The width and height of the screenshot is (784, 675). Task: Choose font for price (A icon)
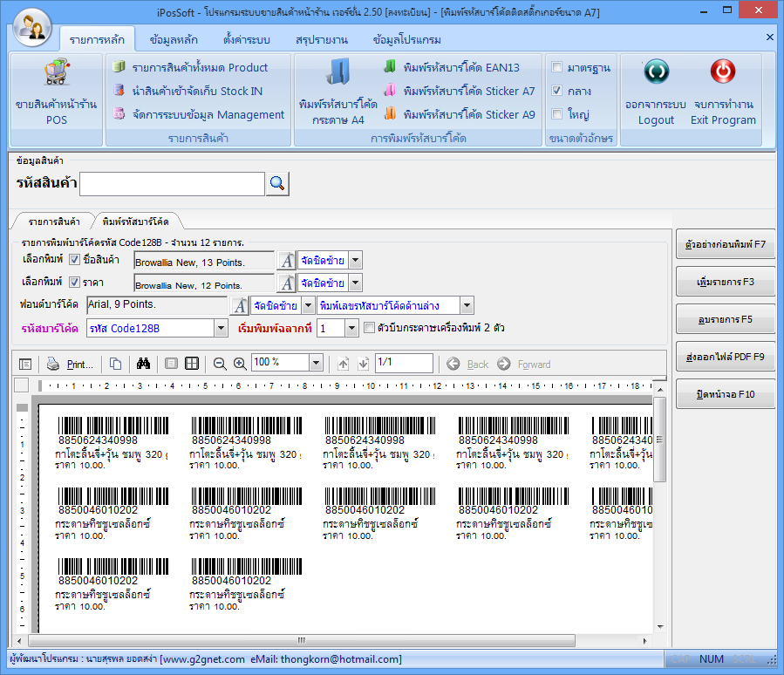coord(287,283)
